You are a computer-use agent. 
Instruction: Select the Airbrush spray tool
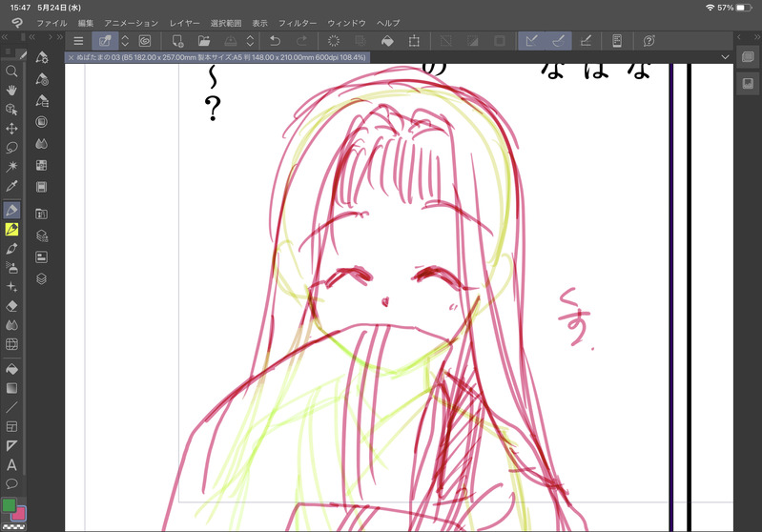[11, 267]
